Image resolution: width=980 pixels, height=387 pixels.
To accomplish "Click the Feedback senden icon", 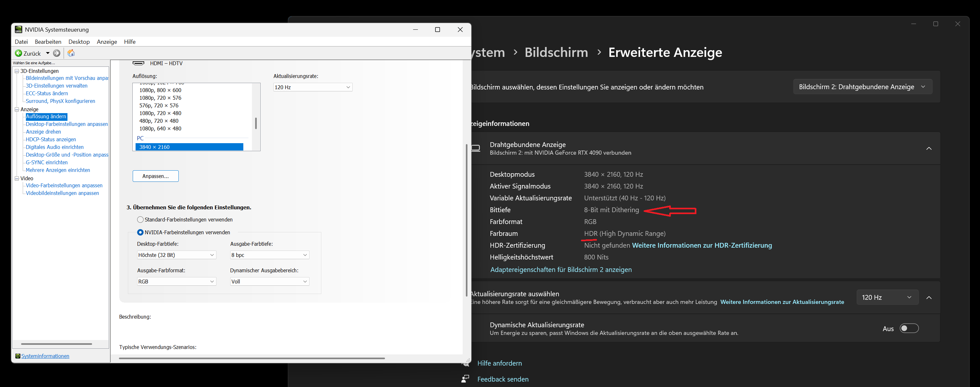I will (465, 379).
